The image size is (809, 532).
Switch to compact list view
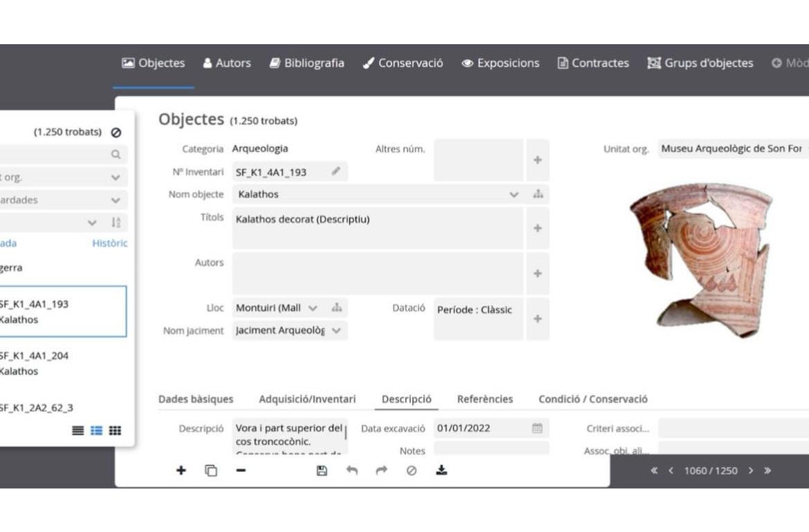(78, 431)
